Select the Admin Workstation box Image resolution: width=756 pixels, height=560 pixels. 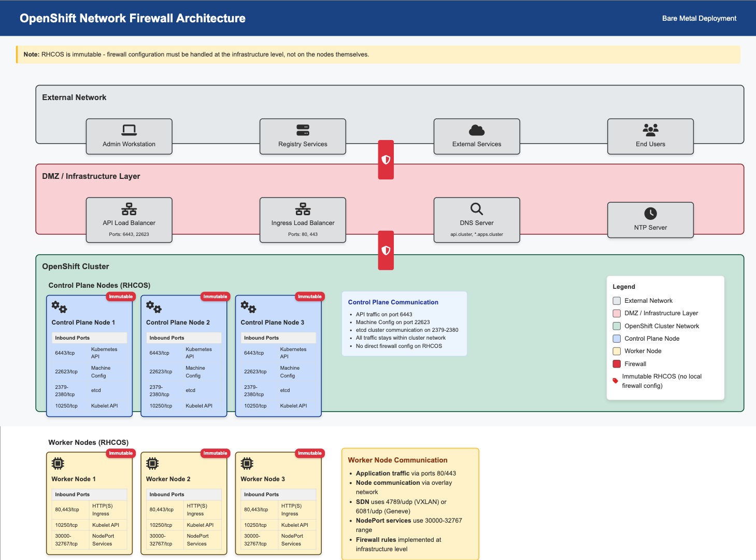[129, 136]
